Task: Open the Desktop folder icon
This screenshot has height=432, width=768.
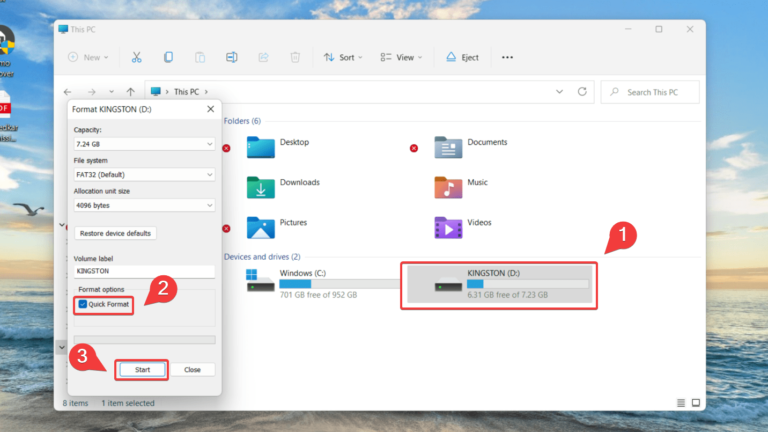Action: point(261,147)
